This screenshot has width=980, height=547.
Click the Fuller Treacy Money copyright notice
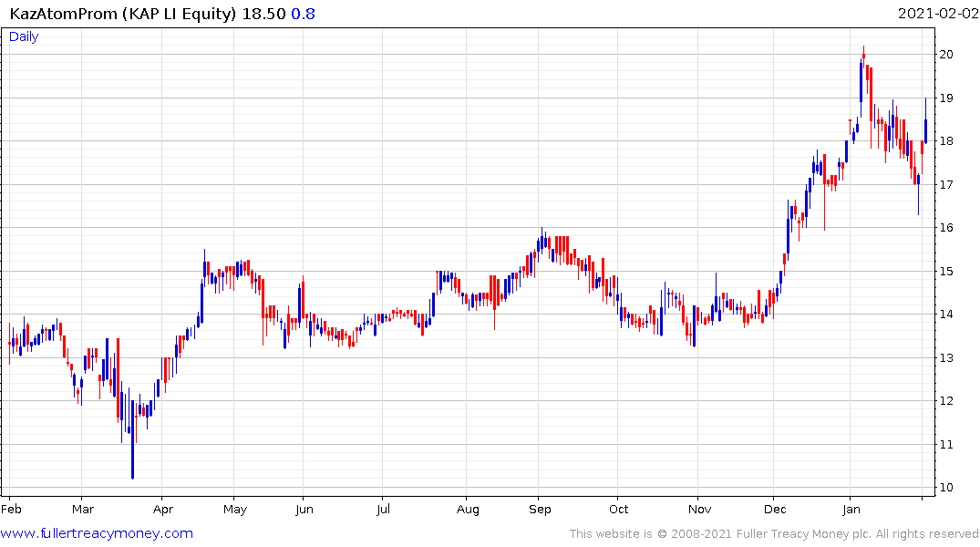pos(774,534)
